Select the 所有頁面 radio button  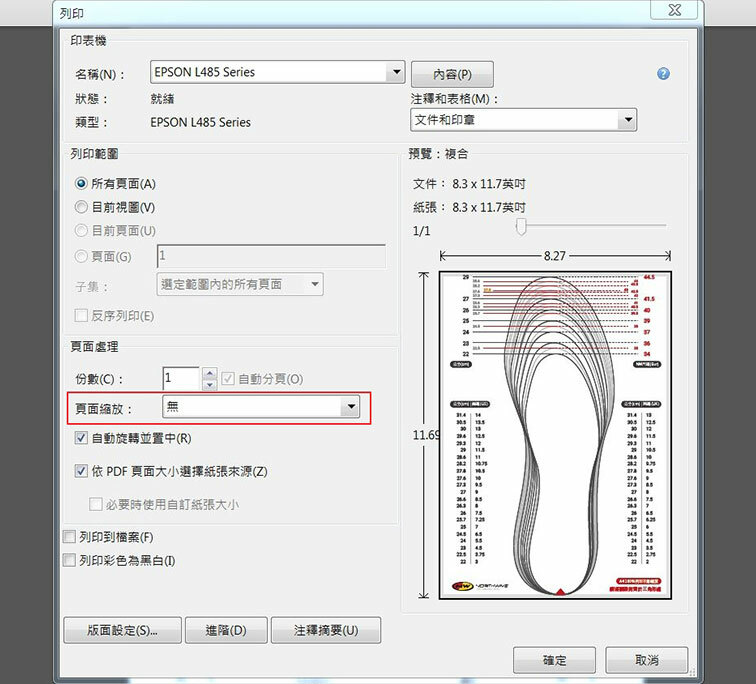pos(82,184)
